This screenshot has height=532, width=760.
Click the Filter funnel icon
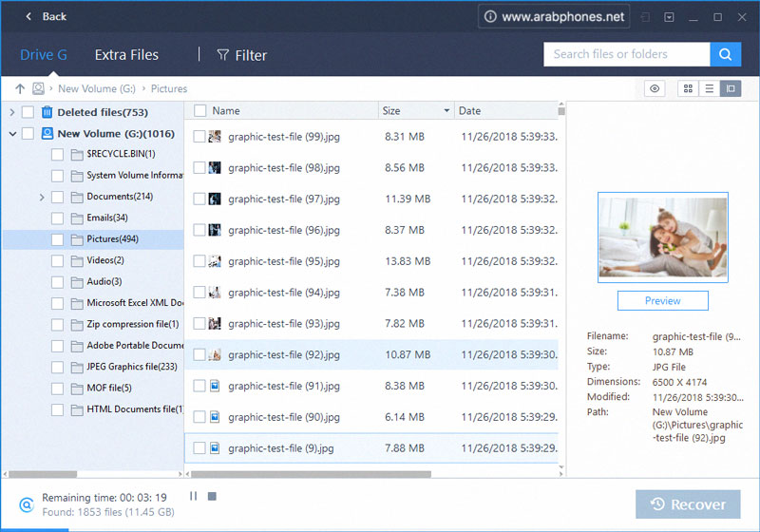222,55
